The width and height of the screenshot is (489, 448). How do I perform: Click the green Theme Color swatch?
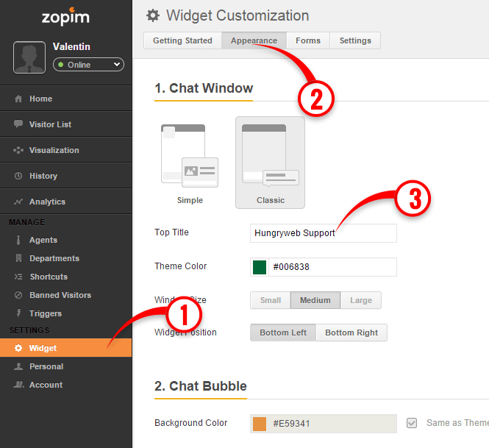[260, 267]
